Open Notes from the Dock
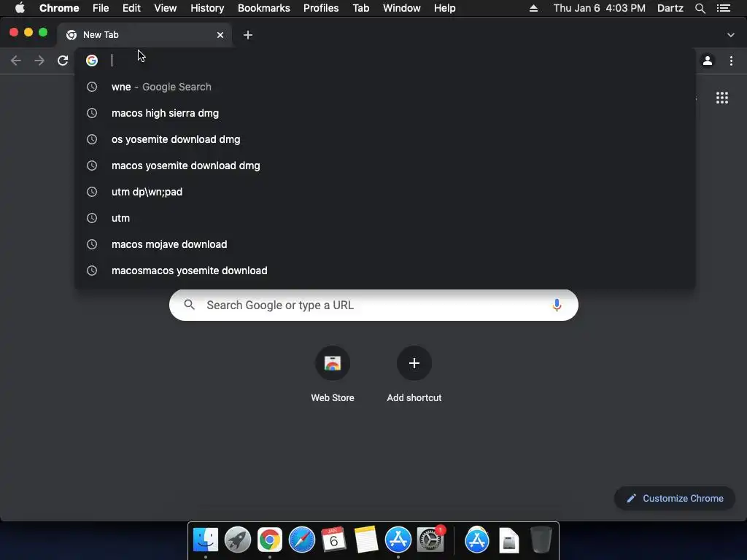747x560 pixels. 366,540
